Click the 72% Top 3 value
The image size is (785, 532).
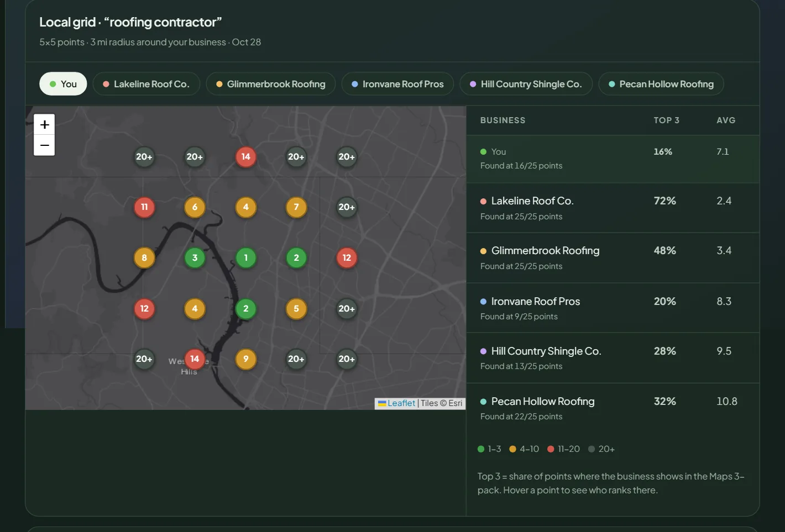[665, 201]
